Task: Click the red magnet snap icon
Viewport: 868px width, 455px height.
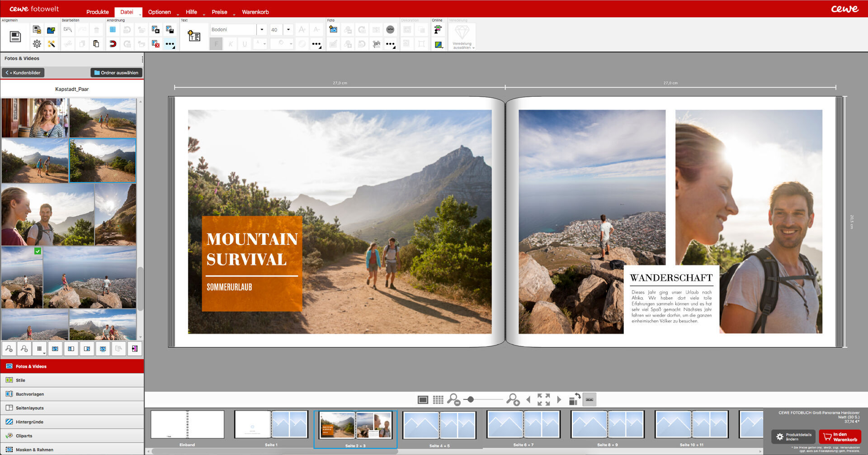Action: coord(113,44)
